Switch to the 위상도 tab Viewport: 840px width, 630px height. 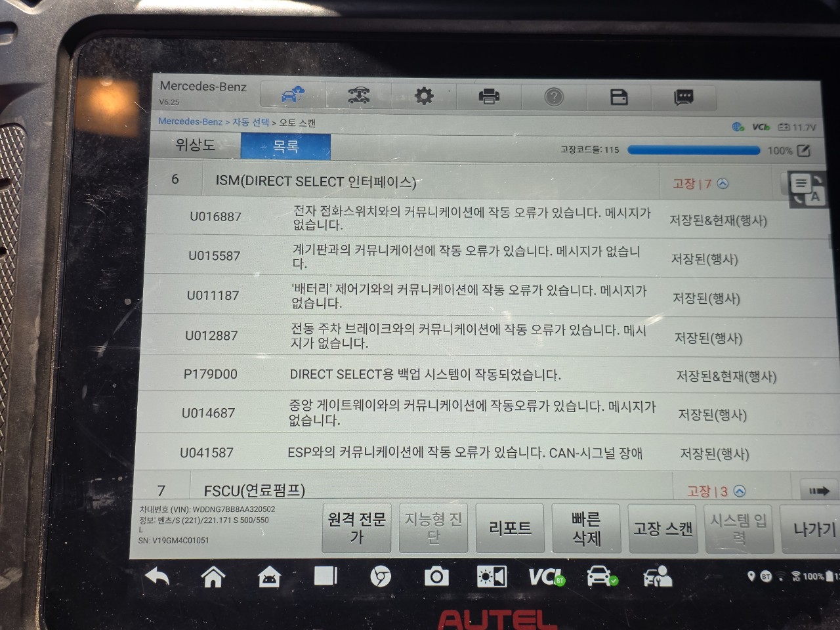coord(195,145)
